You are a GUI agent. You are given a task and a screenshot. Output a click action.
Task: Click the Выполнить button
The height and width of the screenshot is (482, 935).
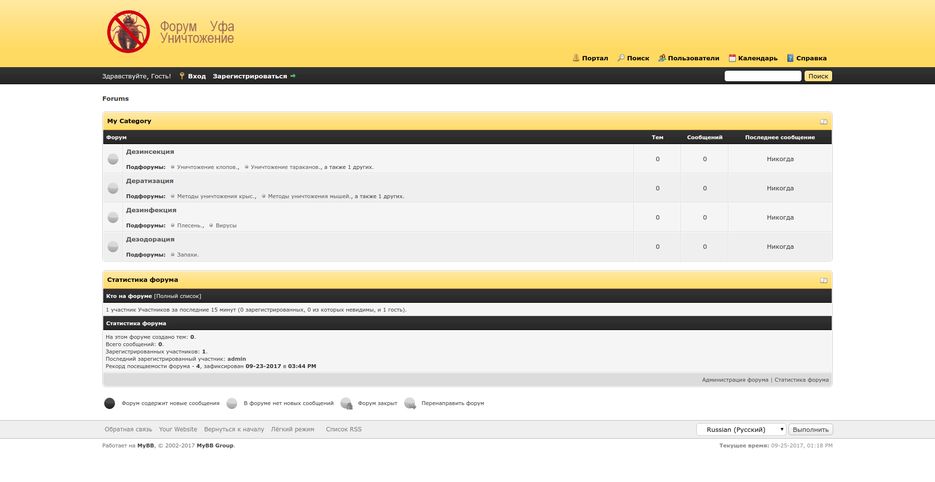click(811, 430)
